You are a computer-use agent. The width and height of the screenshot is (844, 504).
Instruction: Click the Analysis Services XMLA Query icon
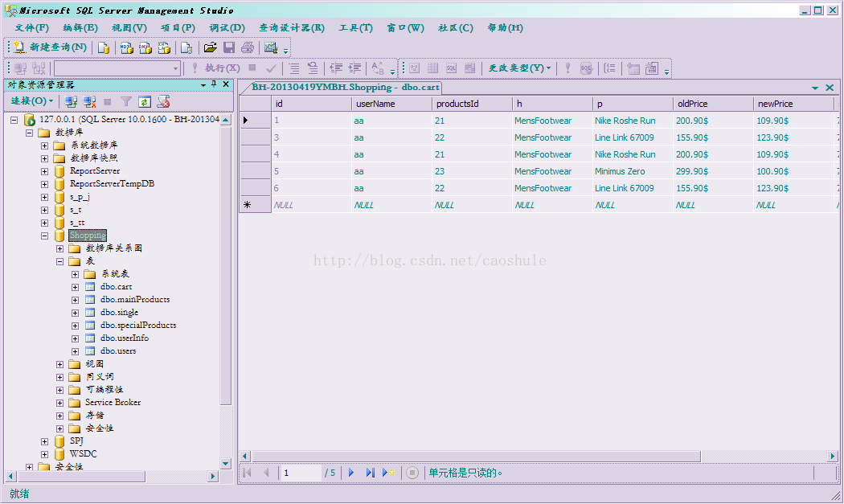[x=164, y=47]
